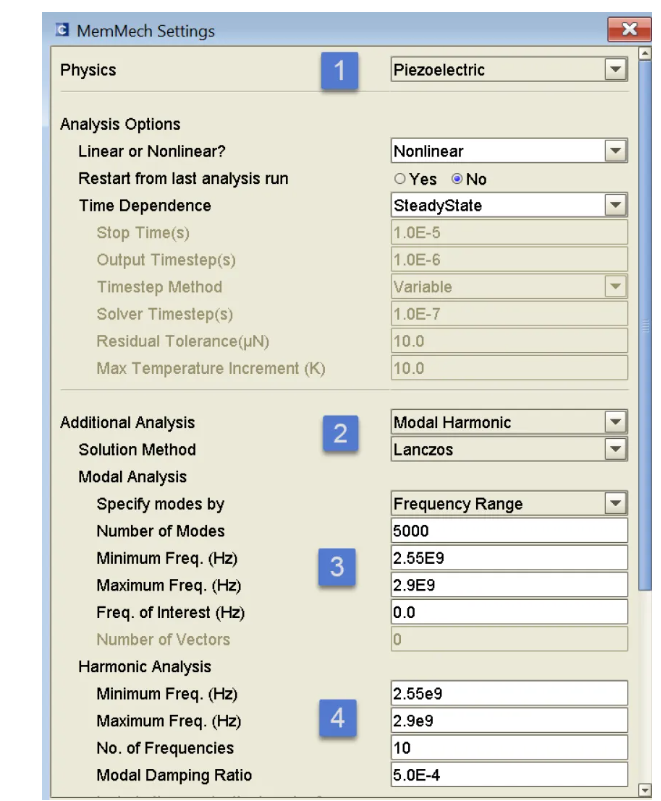Image resolution: width=661 pixels, height=801 pixels.
Task: Open the Time Dependence SteadyState dropdown
Action: pos(616,205)
